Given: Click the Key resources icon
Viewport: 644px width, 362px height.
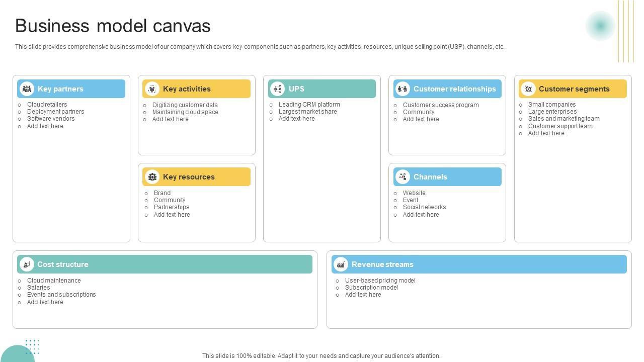Looking at the screenshot, I should pyautogui.click(x=152, y=177).
